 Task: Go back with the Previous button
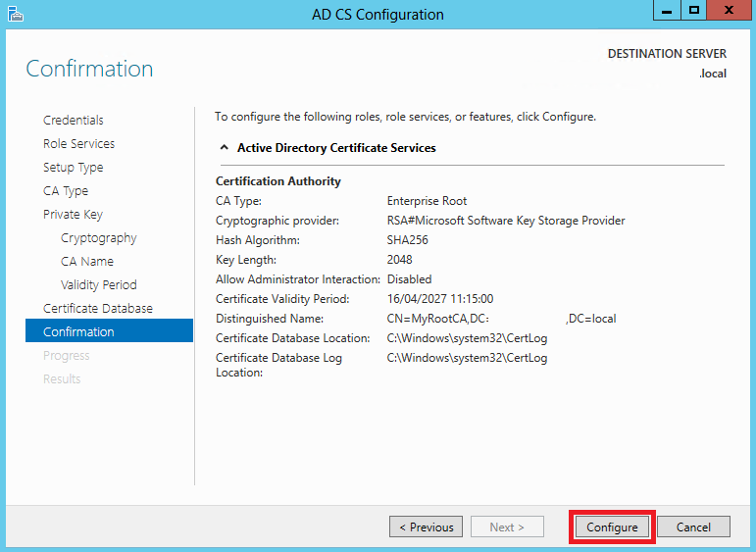(x=427, y=527)
